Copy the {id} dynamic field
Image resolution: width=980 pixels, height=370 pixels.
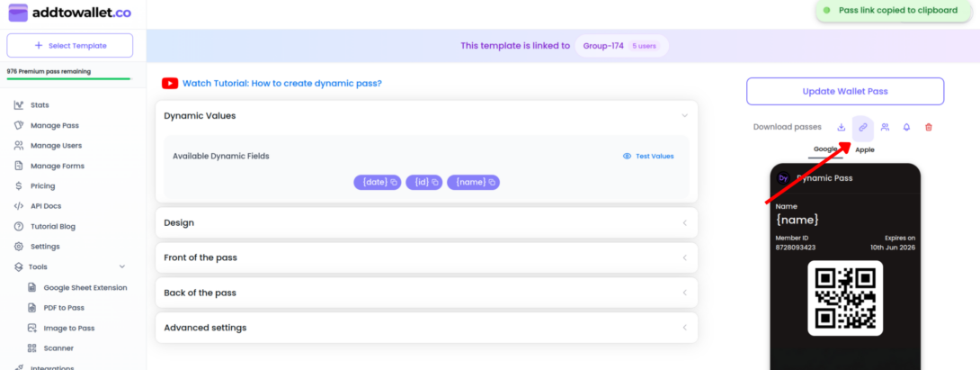424,182
